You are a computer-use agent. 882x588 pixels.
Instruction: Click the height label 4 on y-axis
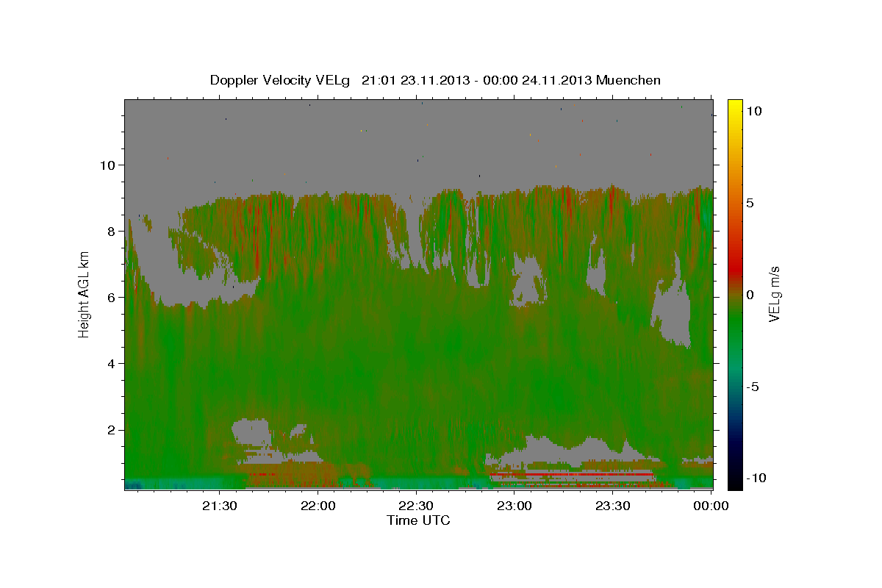[x=110, y=363]
